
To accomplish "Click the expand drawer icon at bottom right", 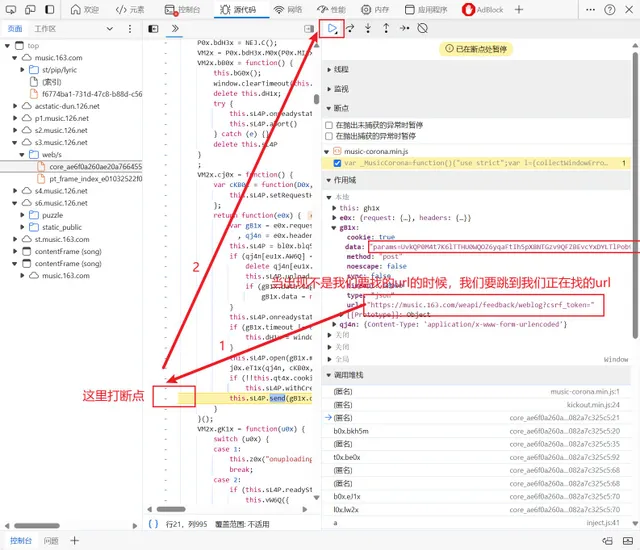I will [x=628, y=541].
